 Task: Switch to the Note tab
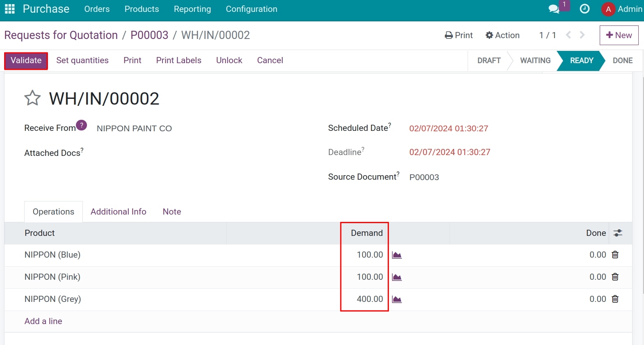(x=172, y=212)
